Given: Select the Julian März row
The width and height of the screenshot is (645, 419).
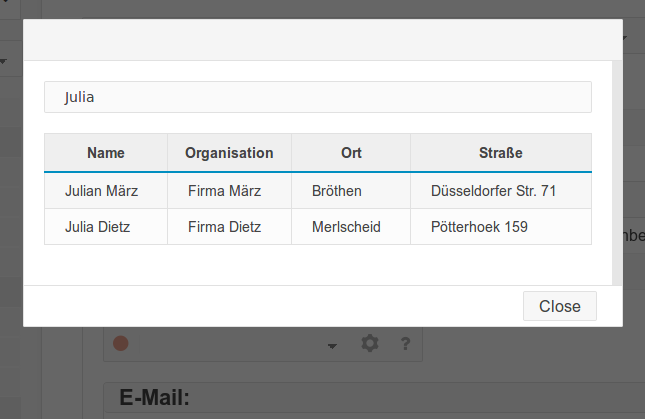Looking at the screenshot, I should pyautogui.click(x=318, y=191).
